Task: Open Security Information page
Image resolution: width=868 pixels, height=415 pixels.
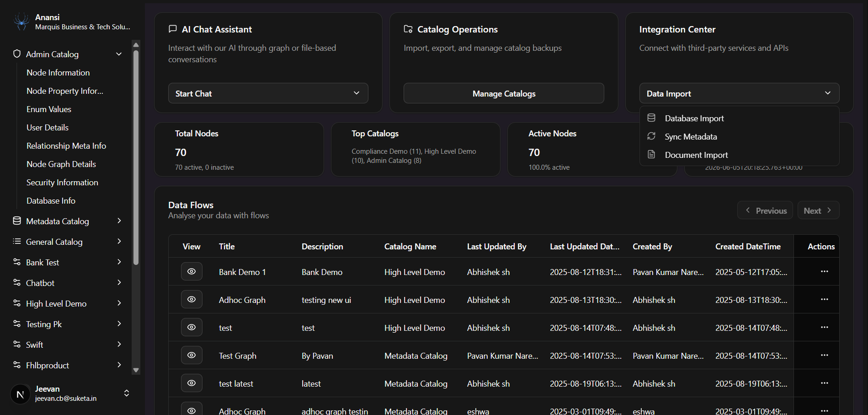Action: point(62,182)
